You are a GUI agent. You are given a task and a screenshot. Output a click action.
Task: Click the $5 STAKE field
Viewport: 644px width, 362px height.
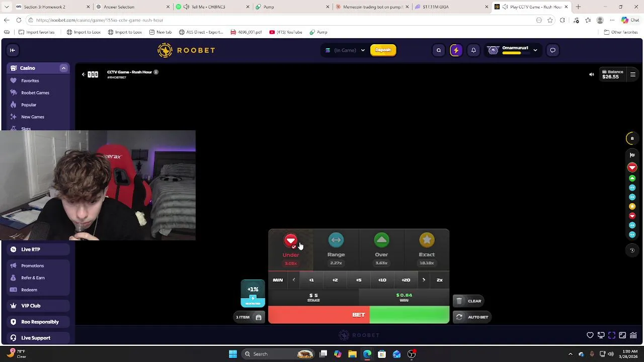click(313, 298)
